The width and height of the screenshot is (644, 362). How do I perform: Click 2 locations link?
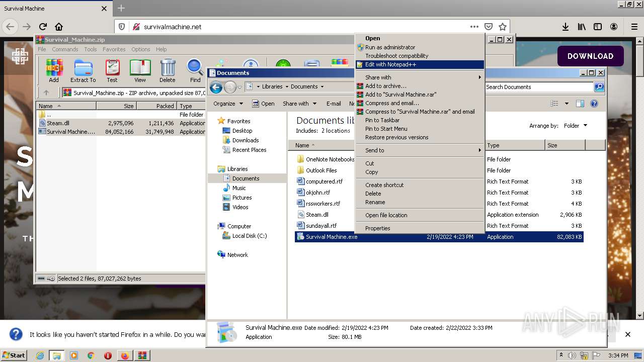click(x=336, y=131)
